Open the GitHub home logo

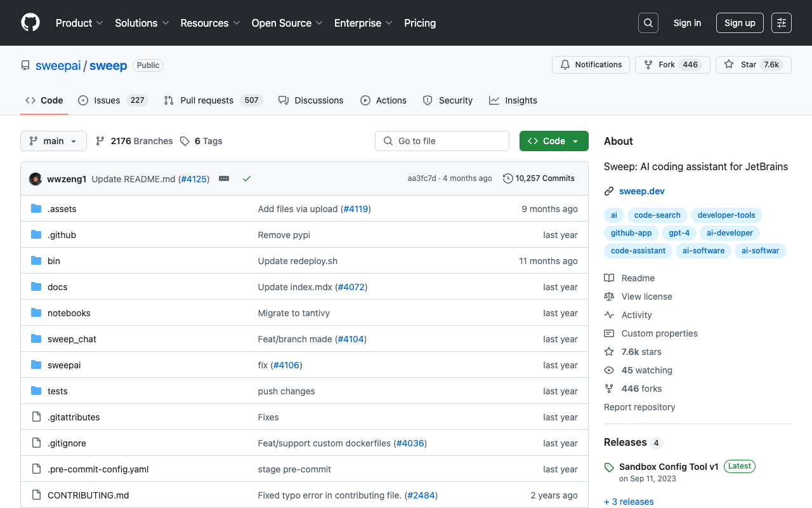pyautogui.click(x=30, y=23)
